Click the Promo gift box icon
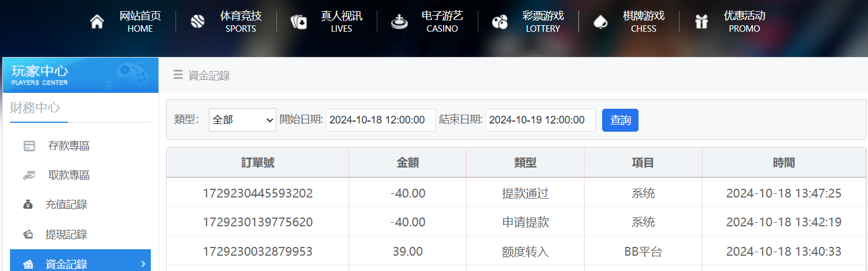The width and height of the screenshot is (868, 271). pos(701,22)
